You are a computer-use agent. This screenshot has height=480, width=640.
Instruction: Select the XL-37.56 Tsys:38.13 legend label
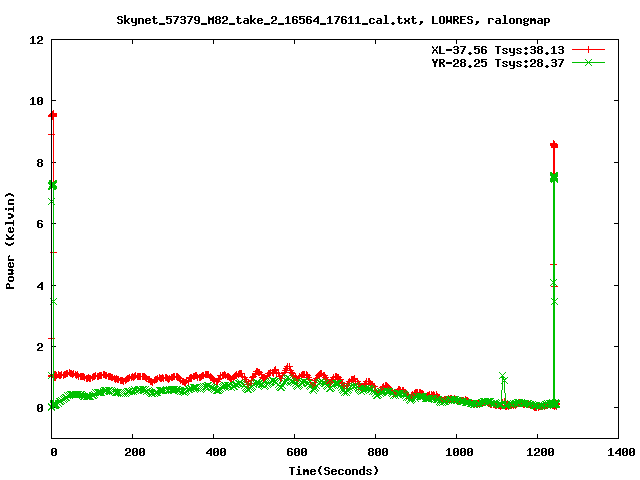click(498, 50)
